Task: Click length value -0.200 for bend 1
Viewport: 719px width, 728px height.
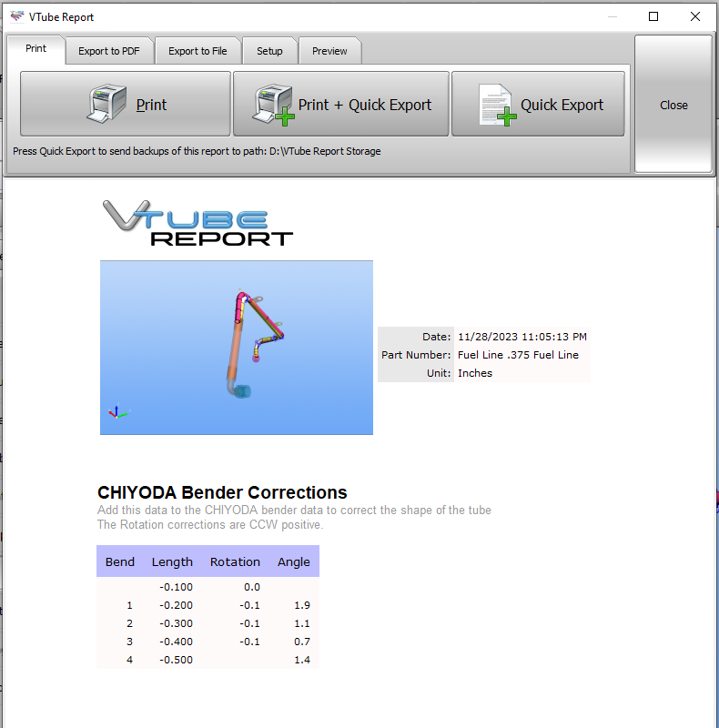Action: coord(176,605)
